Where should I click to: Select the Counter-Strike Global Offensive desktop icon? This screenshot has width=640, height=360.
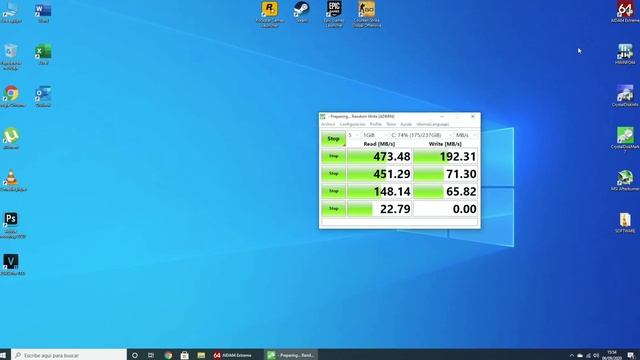tap(367, 14)
